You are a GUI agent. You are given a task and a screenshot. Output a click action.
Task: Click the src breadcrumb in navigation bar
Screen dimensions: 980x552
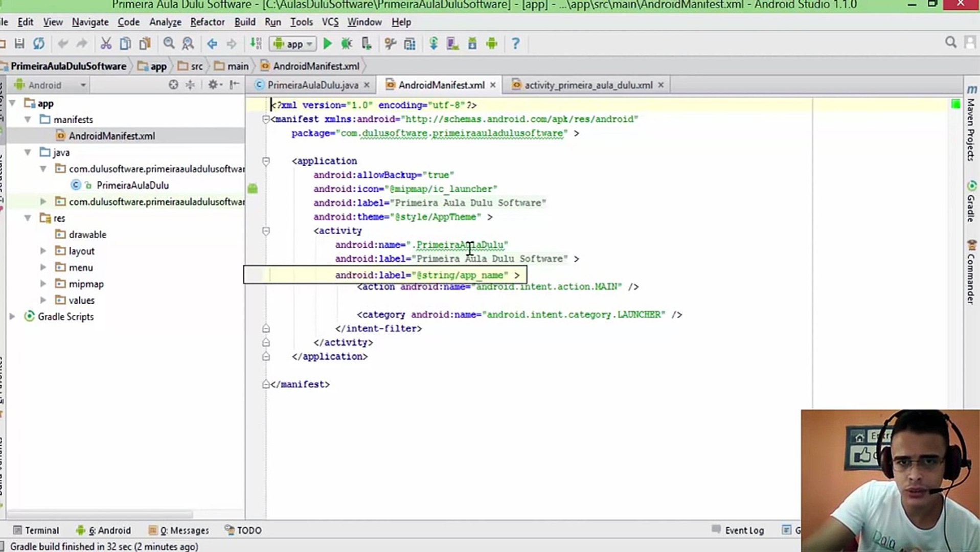coord(191,66)
